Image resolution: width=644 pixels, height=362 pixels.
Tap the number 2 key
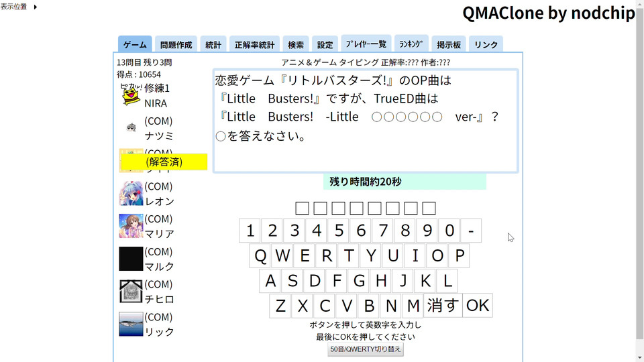coord(272,231)
